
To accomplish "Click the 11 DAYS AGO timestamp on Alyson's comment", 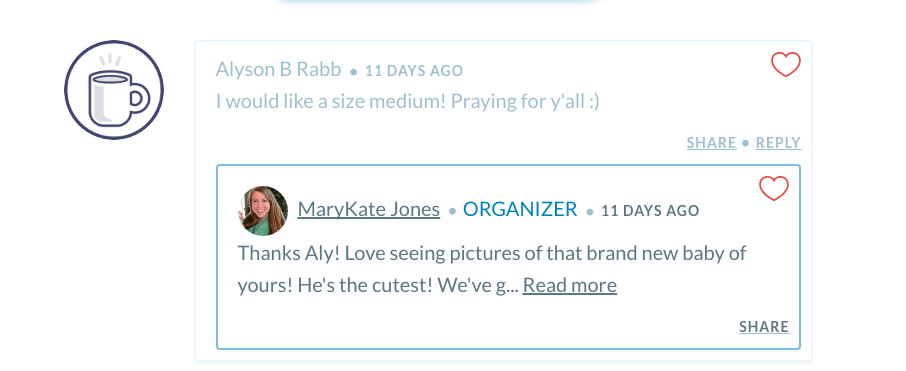I will pyautogui.click(x=414, y=71).
